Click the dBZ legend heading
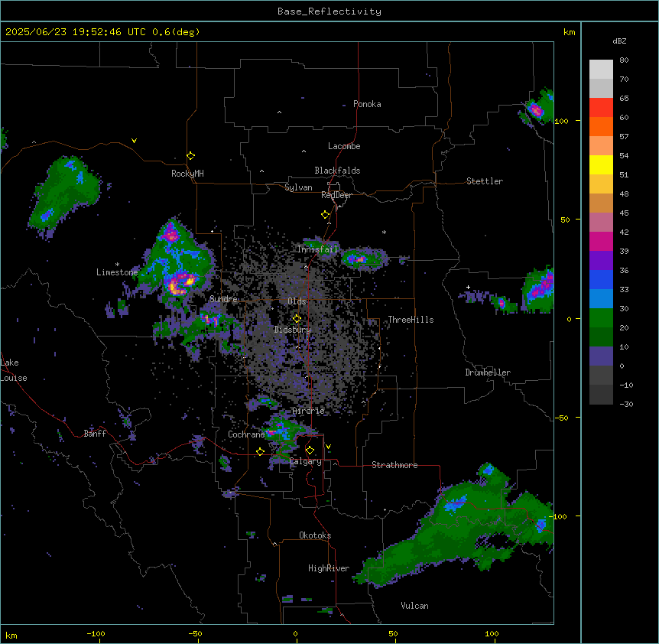 (x=619, y=41)
